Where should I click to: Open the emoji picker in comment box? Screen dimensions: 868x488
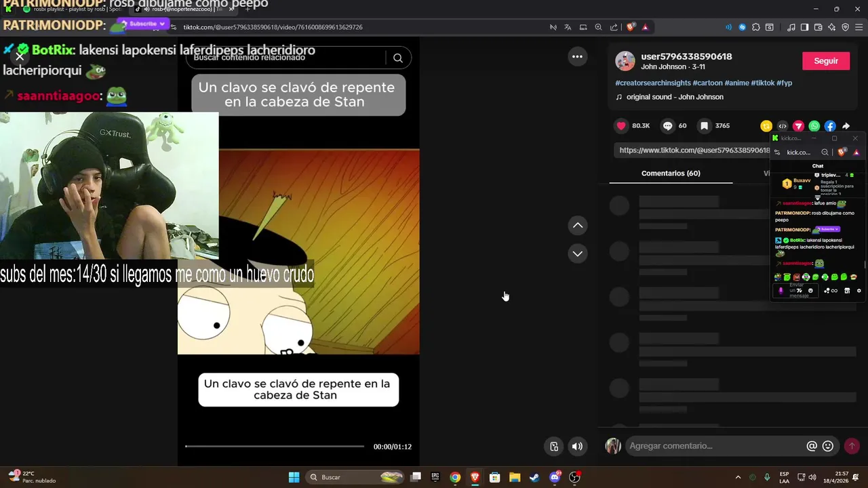[x=828, y=446]
